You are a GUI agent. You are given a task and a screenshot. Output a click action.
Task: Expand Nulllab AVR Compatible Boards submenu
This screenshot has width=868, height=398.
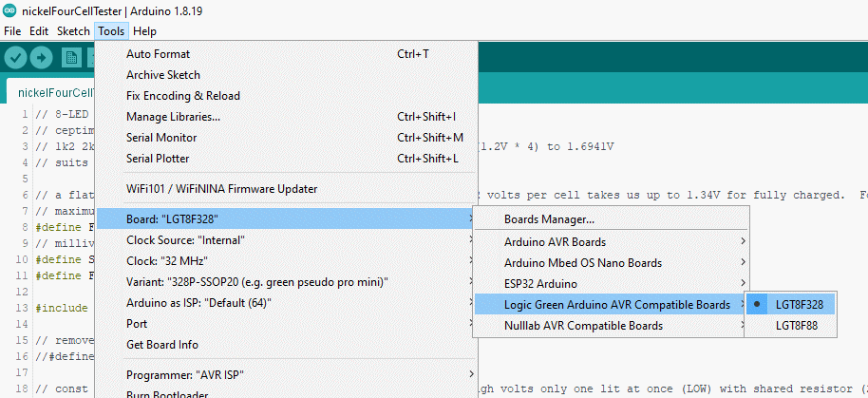coord(611,326)
